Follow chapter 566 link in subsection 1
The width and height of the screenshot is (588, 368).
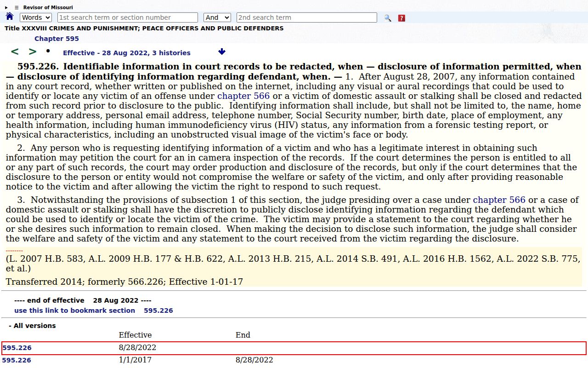click(x=243, y=96)
